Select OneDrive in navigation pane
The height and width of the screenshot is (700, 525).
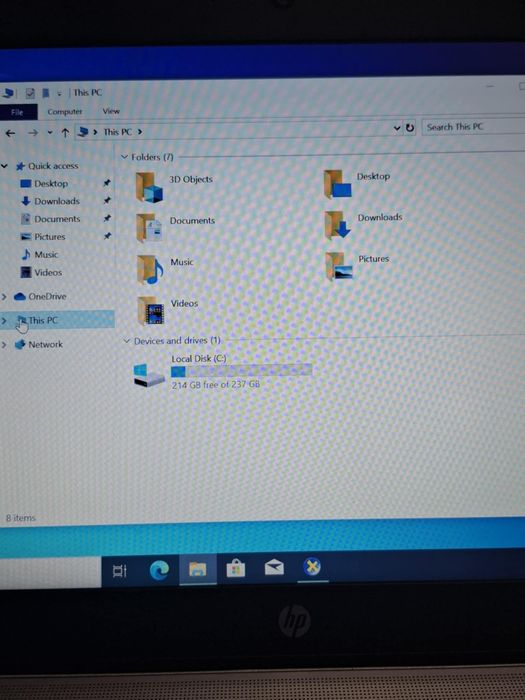[x=47, y=296]
